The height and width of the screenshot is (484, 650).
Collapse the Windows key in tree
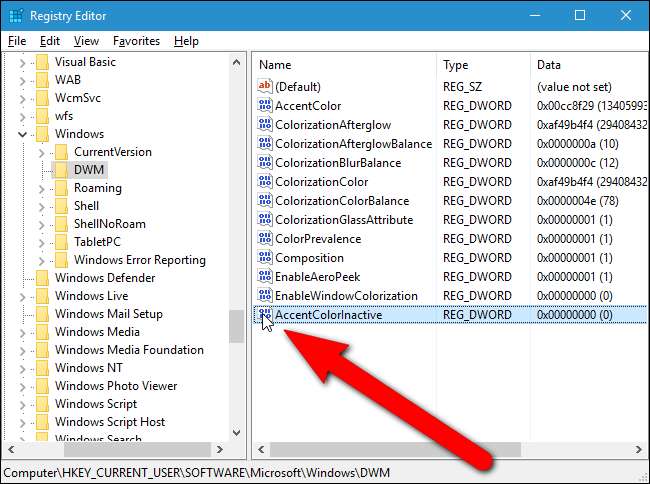coord(21,134)
